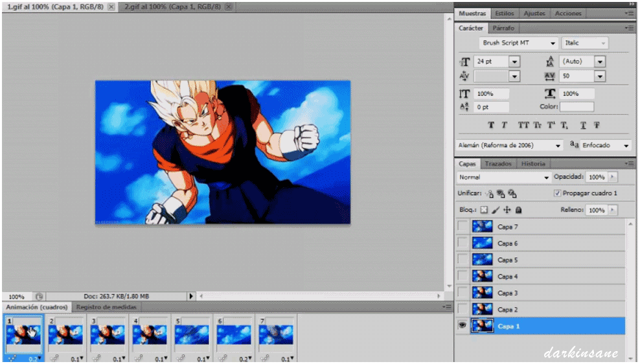Switch to the Estilos tab

click(505, 14)
